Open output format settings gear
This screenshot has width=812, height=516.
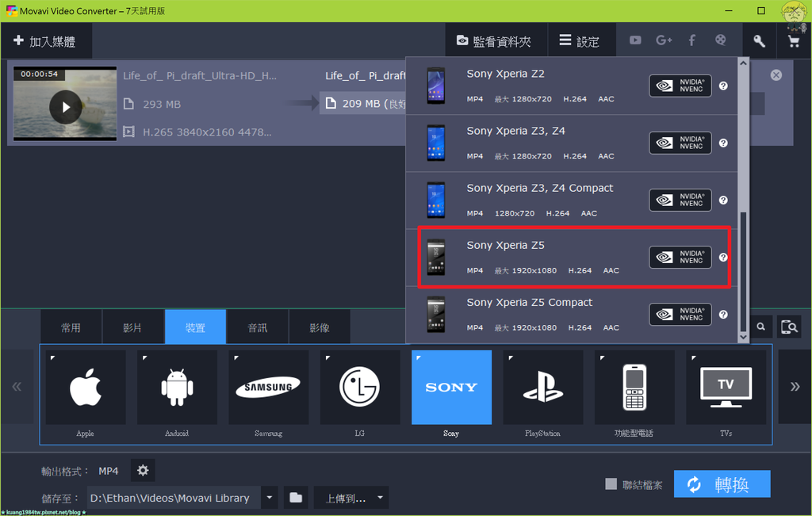pos(143,471)
